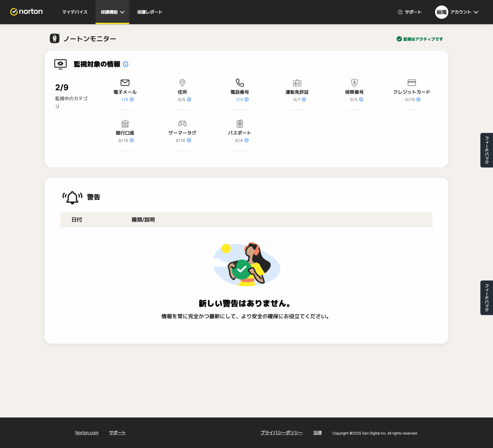The height and width of the screenshot is (448, 493).
Task: Add an email with plus icon
Action: [x=132, y=99]
